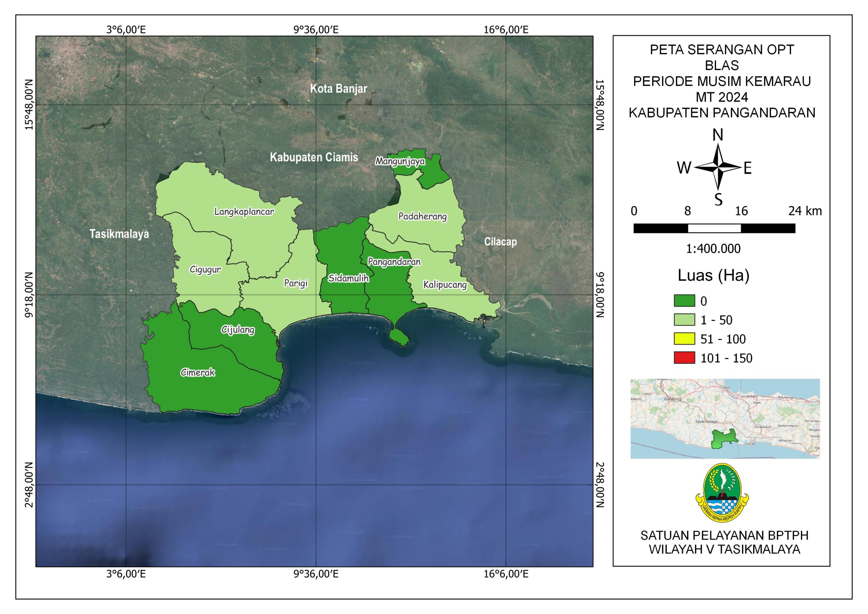The height and width of the screenshot is (614, 868).
Task: Click the Kota Banjar map label
Action: pyautogui.click(x=338, y=89)
